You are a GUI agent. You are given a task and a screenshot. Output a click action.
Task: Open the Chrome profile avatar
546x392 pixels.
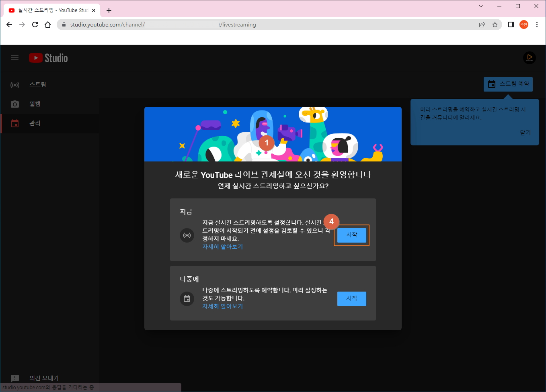point(524,24)
